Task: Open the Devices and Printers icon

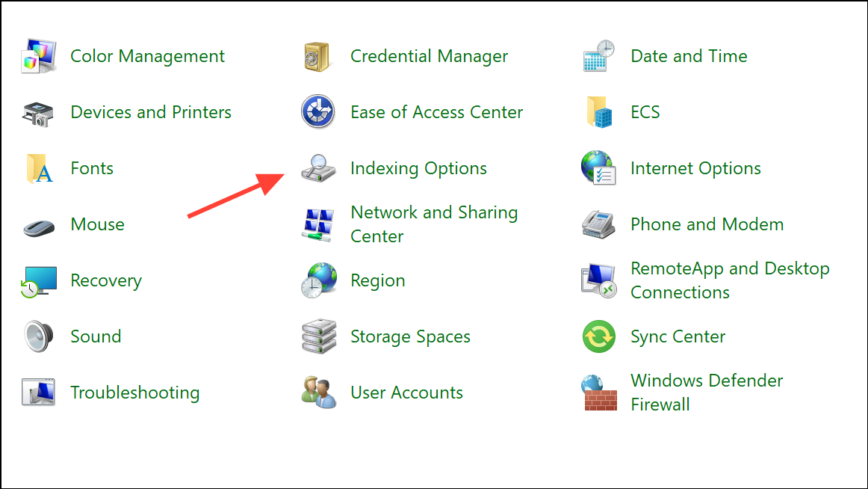Action: coord(38,113)
